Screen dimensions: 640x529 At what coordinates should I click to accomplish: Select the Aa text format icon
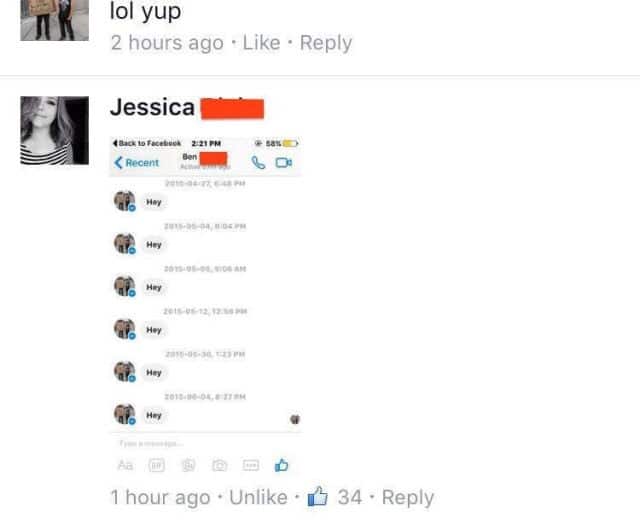(125, 465)
